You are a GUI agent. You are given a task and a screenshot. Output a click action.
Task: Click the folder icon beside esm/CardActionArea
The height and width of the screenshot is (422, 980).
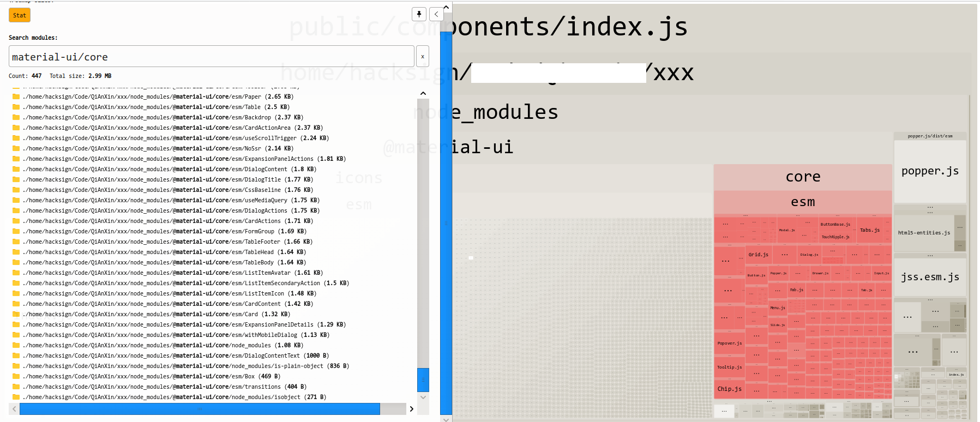click(16, 128)
